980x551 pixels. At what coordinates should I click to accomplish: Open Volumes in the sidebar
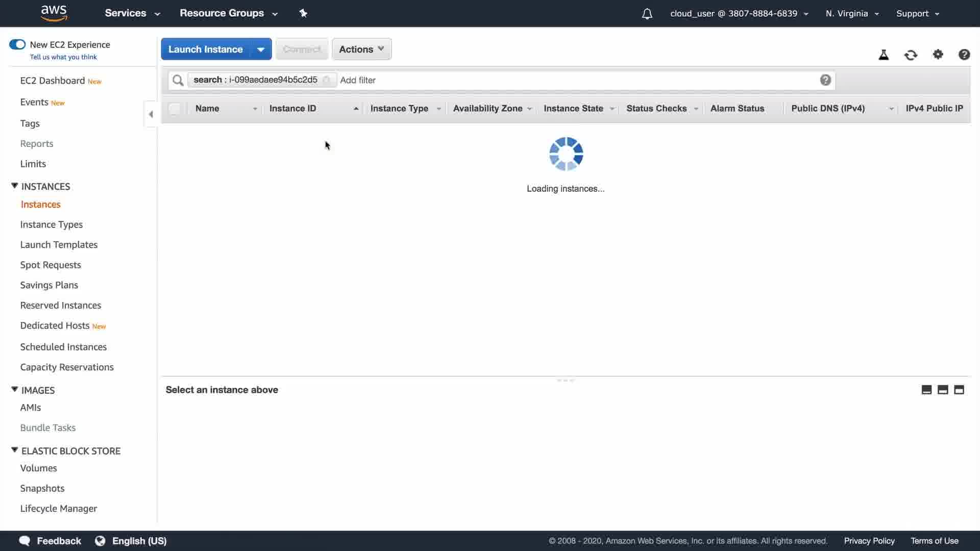[x=38, y=468]
